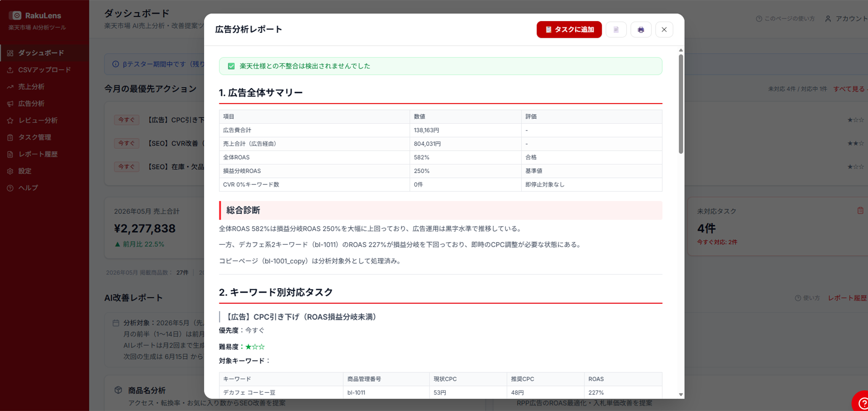868x411 pixels.
Task: Click the ¥2,277,838 sales total
Action: [x=145, y=228]
